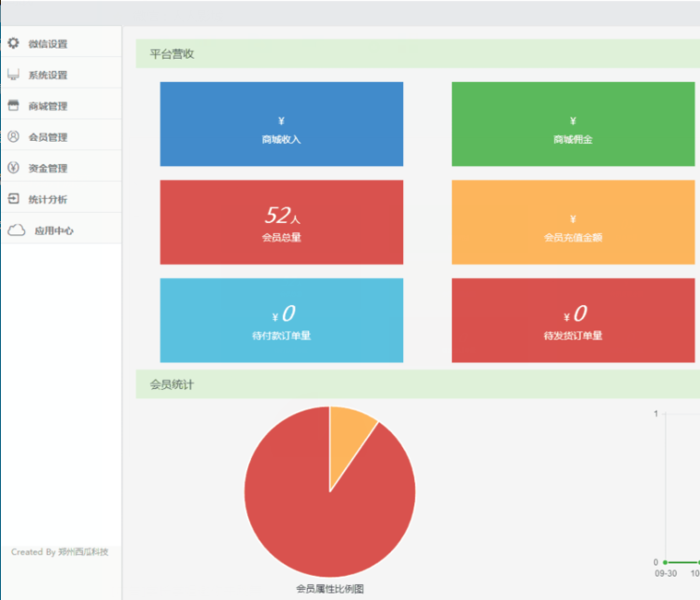Click the green 商城佣金 card
The height and width of the screenshot is (600, 700).
[x=573, y=124]
